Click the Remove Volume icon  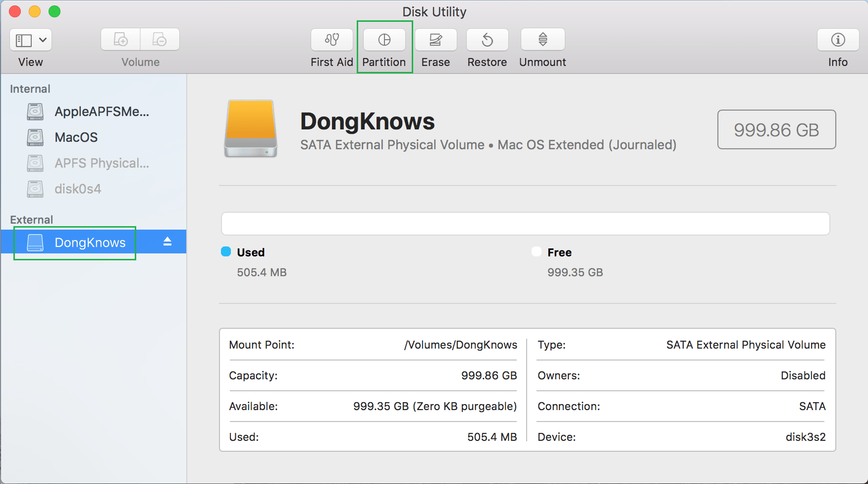pos(160,39)
